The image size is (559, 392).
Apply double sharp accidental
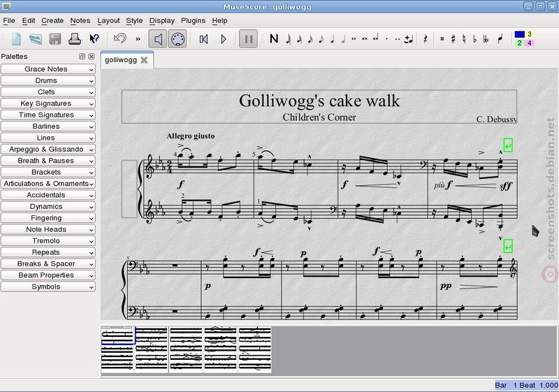coord(442,38)
